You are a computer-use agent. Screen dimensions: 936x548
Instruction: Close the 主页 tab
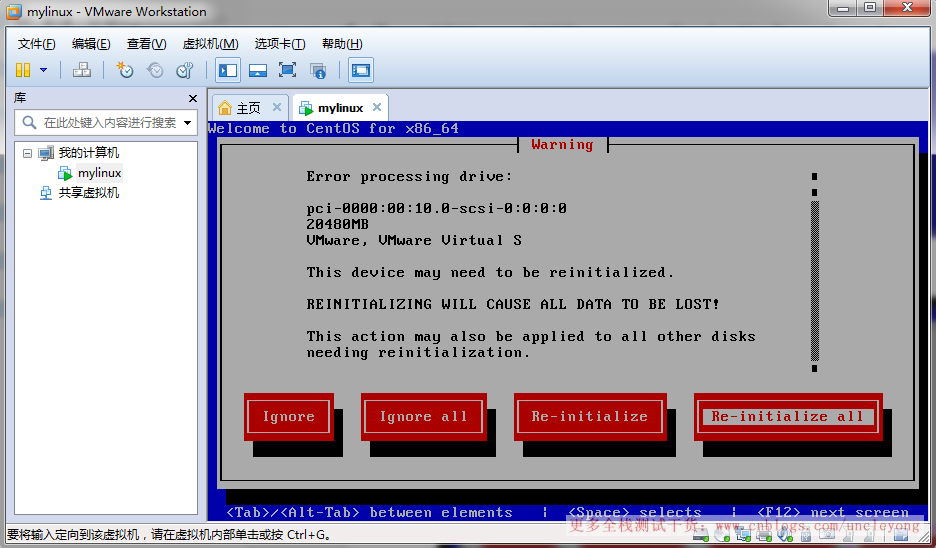pos(277,107)
